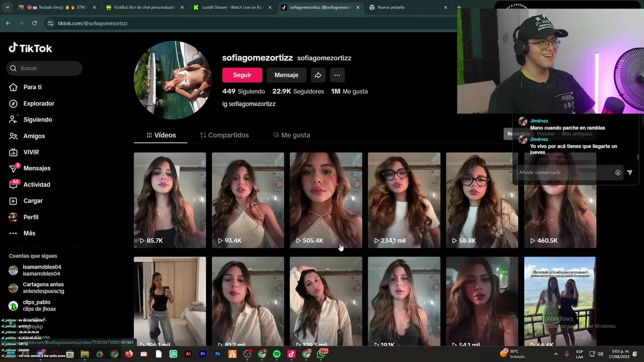
Task: Open the two girls balcony video
Action: [560, 301]
